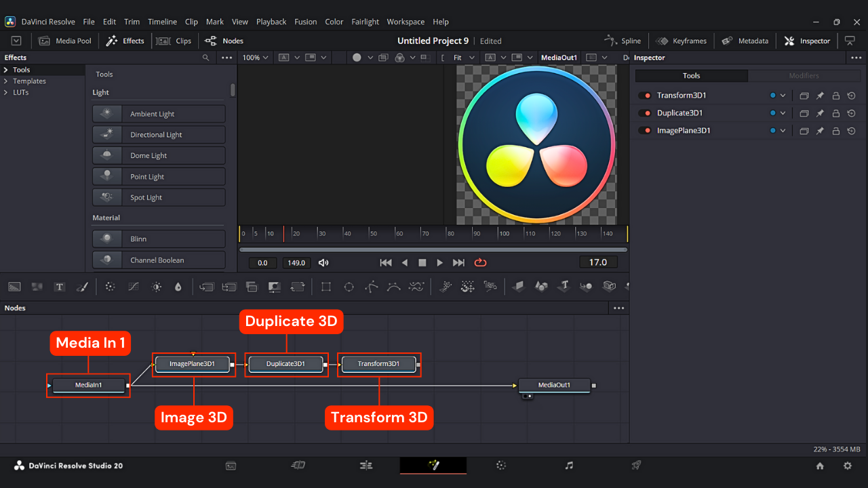Reset the Transform3D1 tool settings
The image size is (868, 488).
click(852, 96)
